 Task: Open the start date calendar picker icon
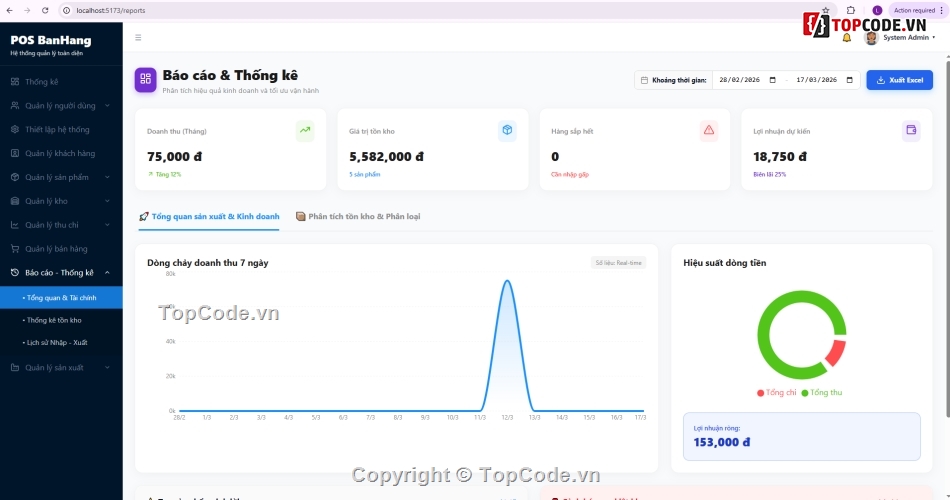(x=772, y=80)
